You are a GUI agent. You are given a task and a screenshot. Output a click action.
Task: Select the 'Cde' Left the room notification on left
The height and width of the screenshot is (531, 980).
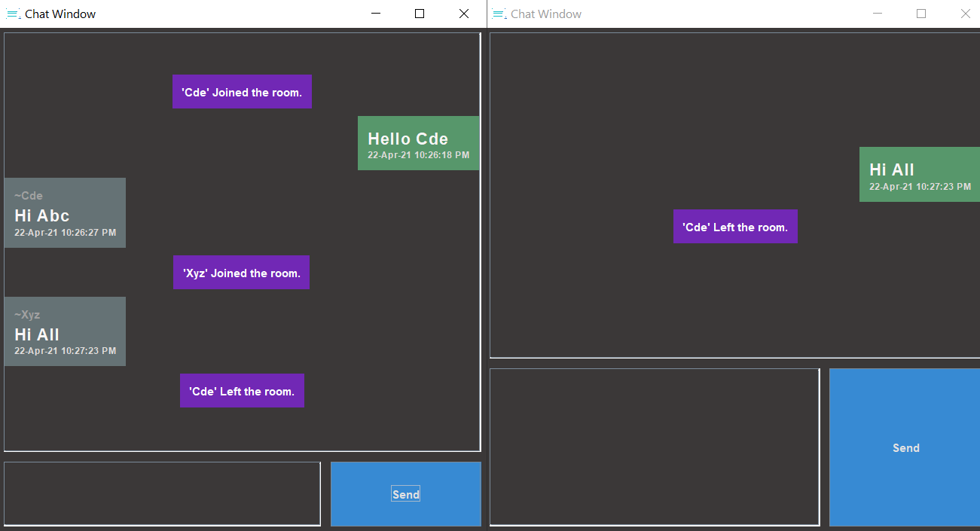coord(242,390)
